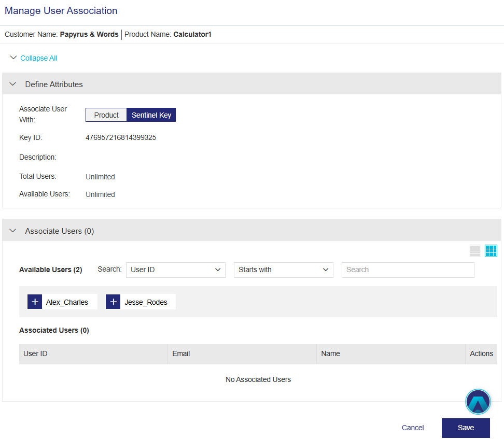Viewport: 504px width, 439px height.
Task: Select Product as the association type
Action: coord(106,115)
